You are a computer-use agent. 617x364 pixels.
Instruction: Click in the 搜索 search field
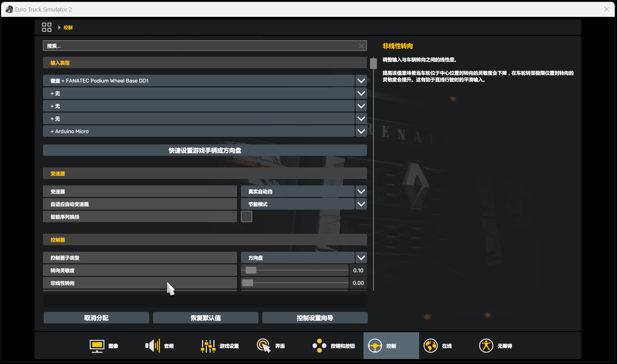[x=199, y=46]
